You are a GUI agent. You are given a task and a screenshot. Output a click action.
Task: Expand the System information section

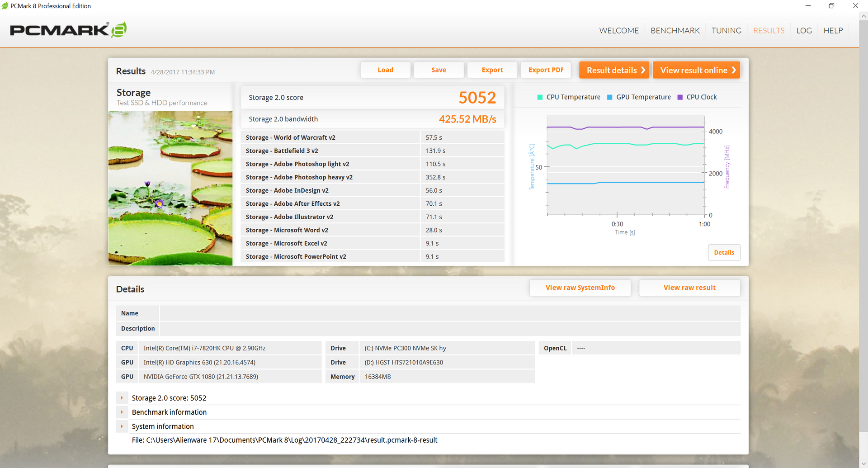pyautogui.click(x=122, y=426)
